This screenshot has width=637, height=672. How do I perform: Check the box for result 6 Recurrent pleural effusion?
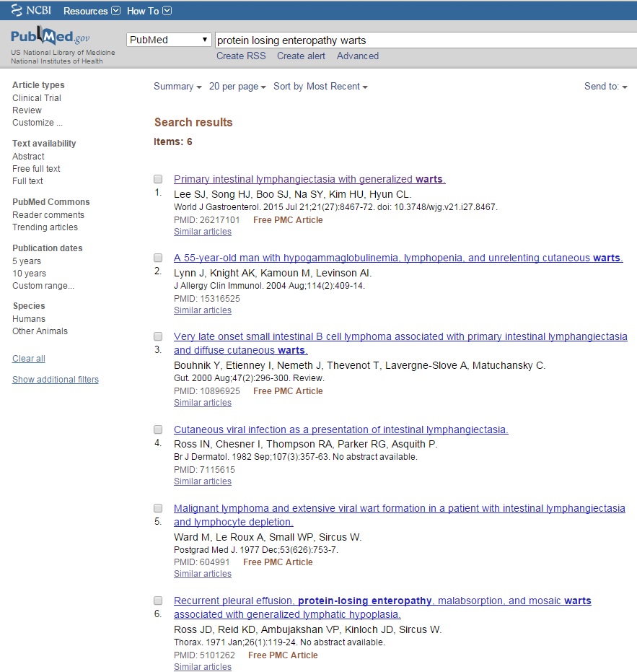158,601
